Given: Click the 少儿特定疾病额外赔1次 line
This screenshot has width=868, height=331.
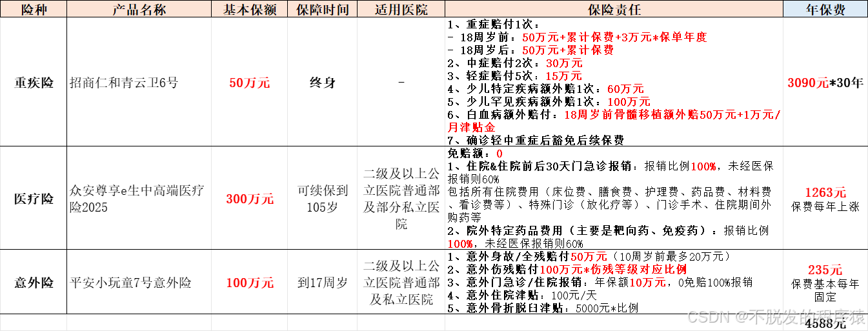Looking at the screenshot, I should tap(545, 88).
